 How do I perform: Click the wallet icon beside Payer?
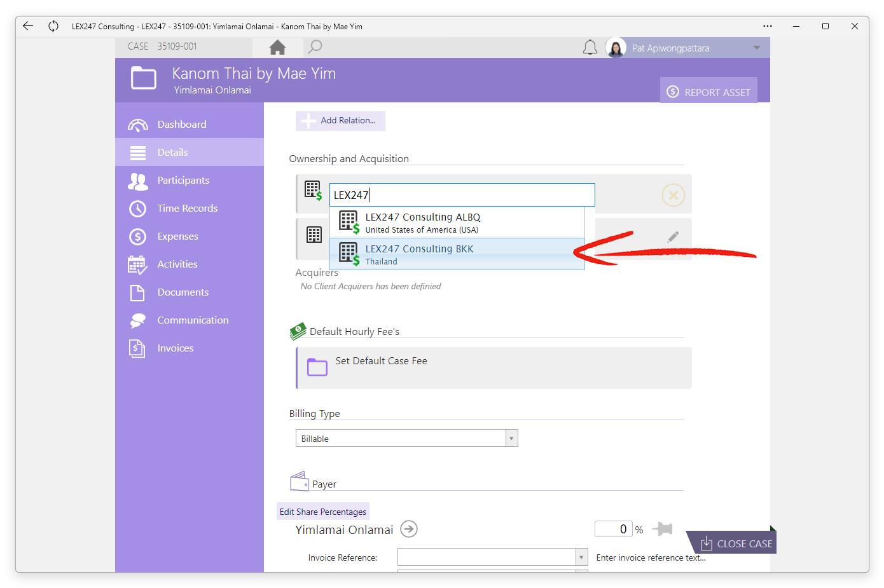point(299,481)
